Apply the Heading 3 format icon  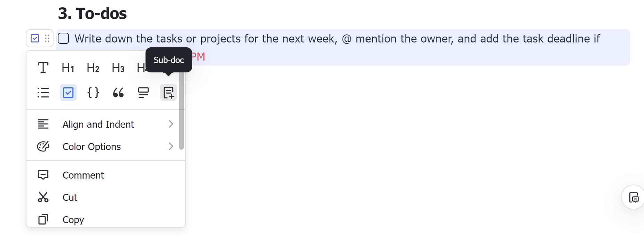pos(118,68)
